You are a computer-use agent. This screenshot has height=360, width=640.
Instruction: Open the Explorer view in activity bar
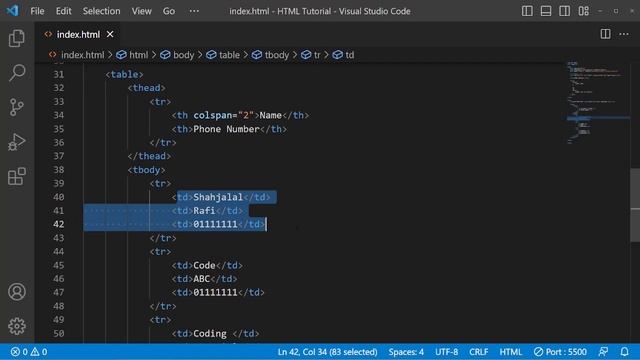(x=17, y=38)
